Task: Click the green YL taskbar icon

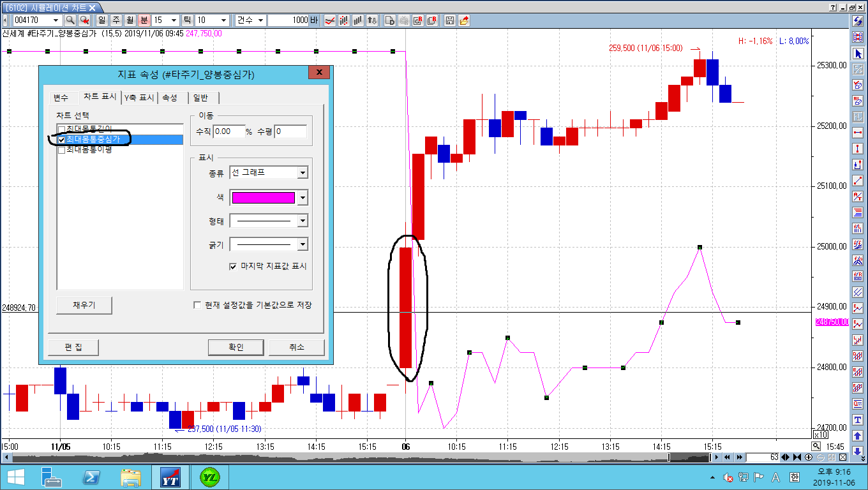Action: click(209, 477)
